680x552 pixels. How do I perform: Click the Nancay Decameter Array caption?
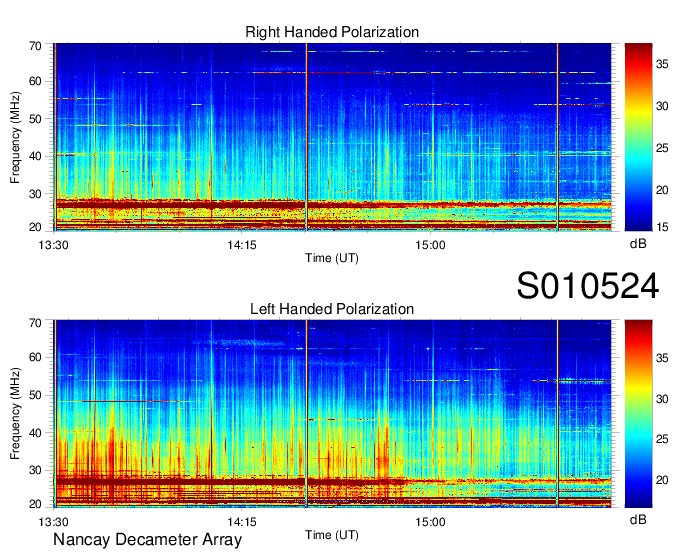(x=147, y=539)
